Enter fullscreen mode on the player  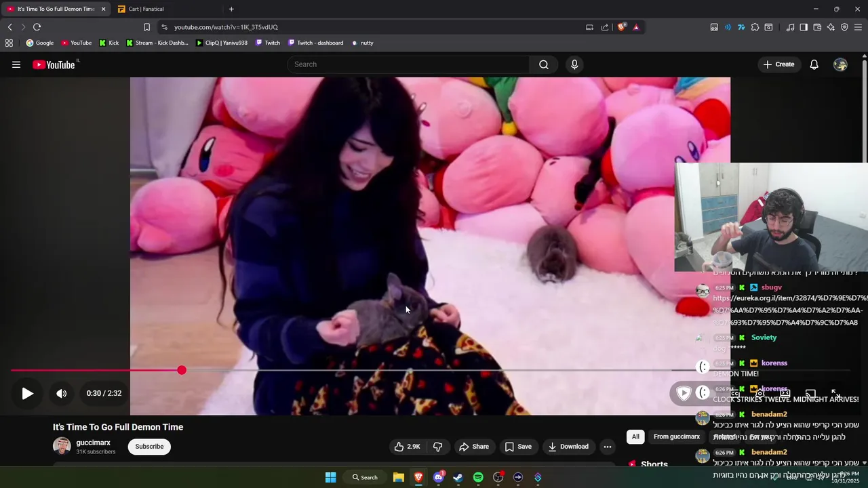[835, 393]
